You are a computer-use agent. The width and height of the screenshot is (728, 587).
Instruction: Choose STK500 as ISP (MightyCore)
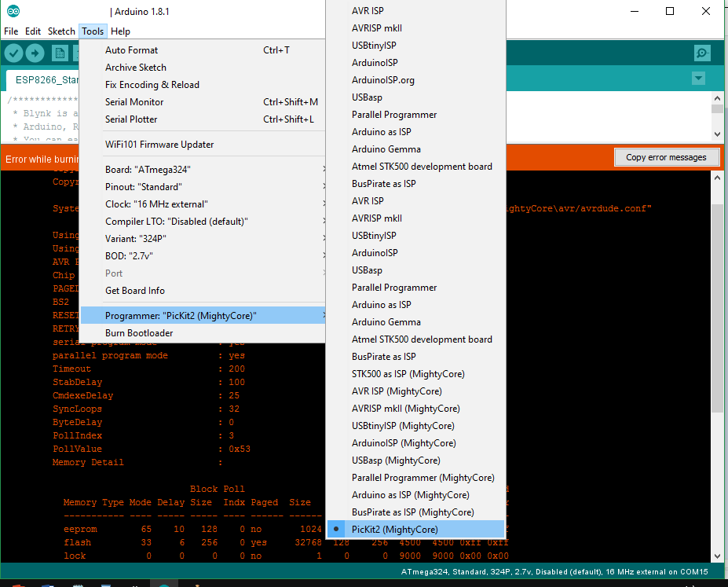415,374
